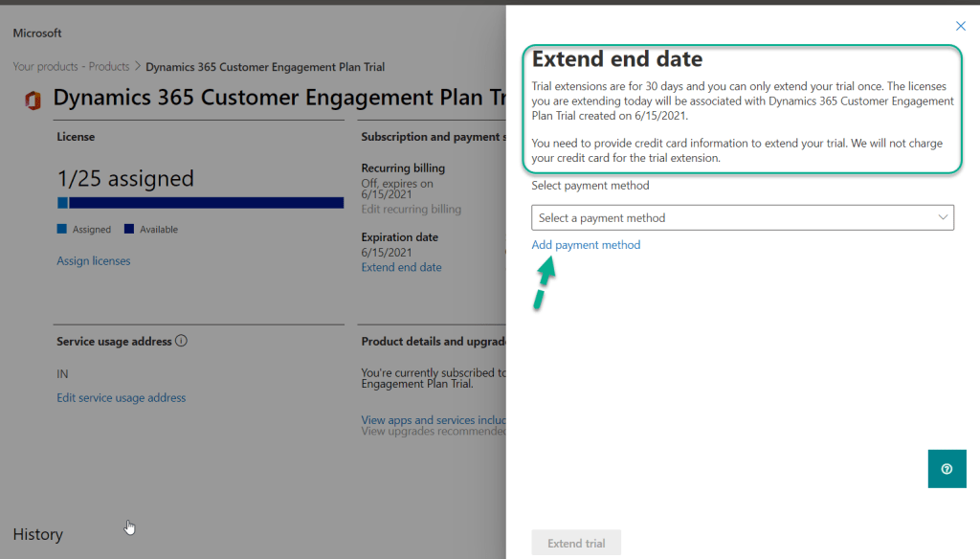The height and width of the screenshot is (559, 980).
Task: Click the Extend trial button
Action: click(576, 543)
